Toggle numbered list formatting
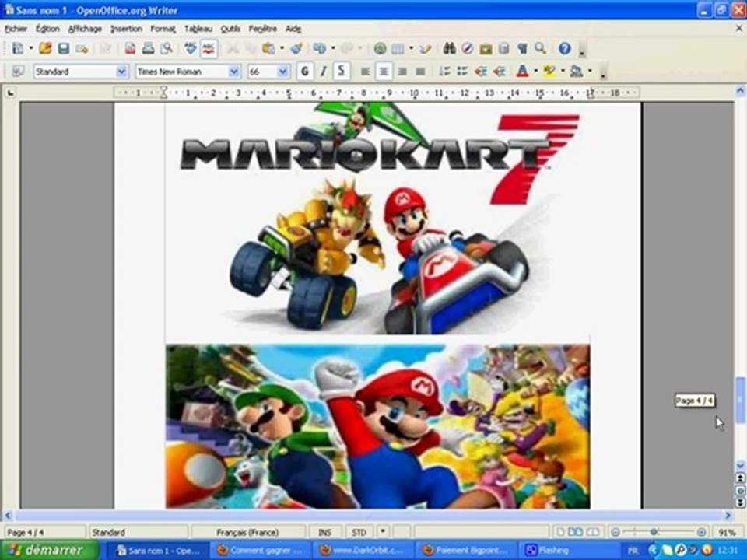Viewport: 747px width, 560px height. [444, 72]
